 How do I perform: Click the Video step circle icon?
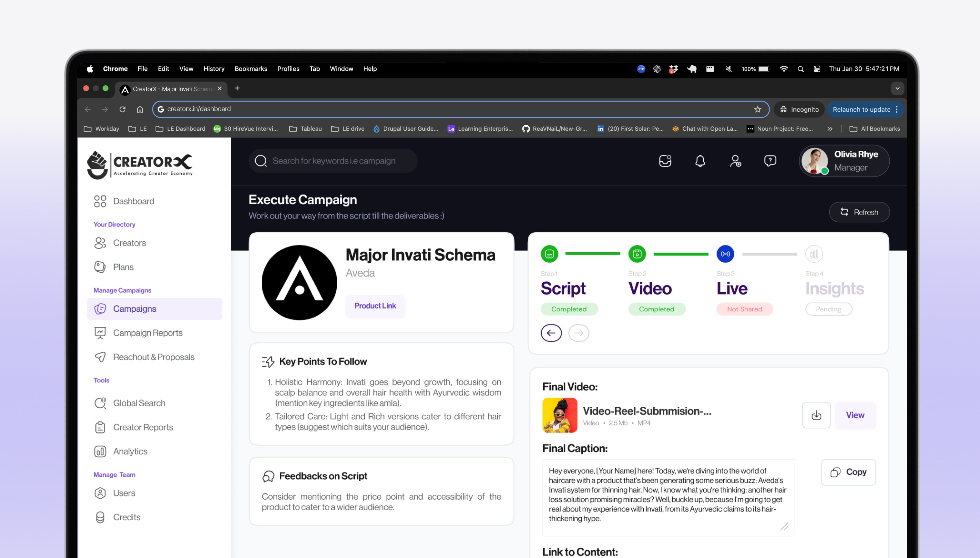637,254
